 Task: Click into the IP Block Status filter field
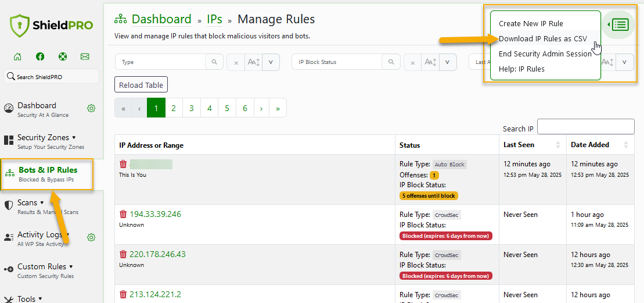tap(337, 62)
